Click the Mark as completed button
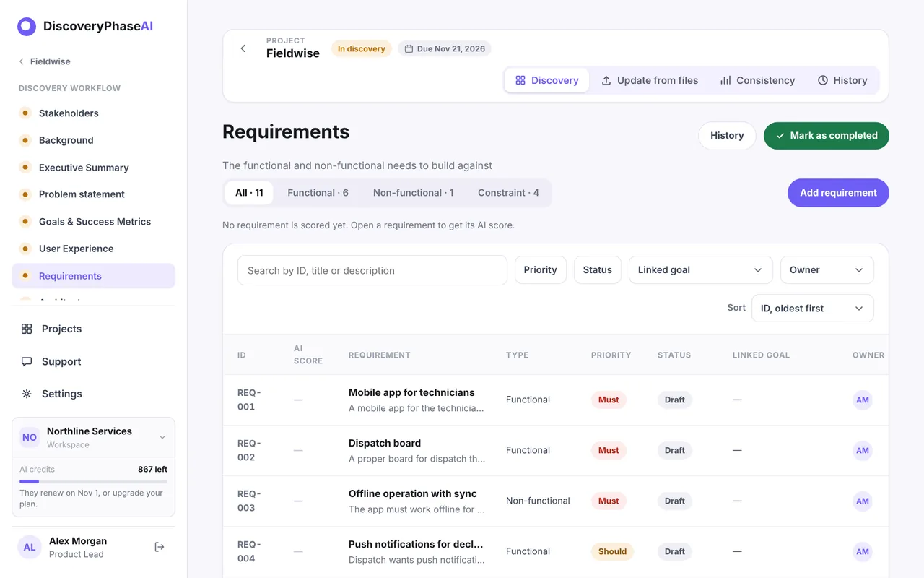The width and height of the screenshot is (924, 578). 827,136
